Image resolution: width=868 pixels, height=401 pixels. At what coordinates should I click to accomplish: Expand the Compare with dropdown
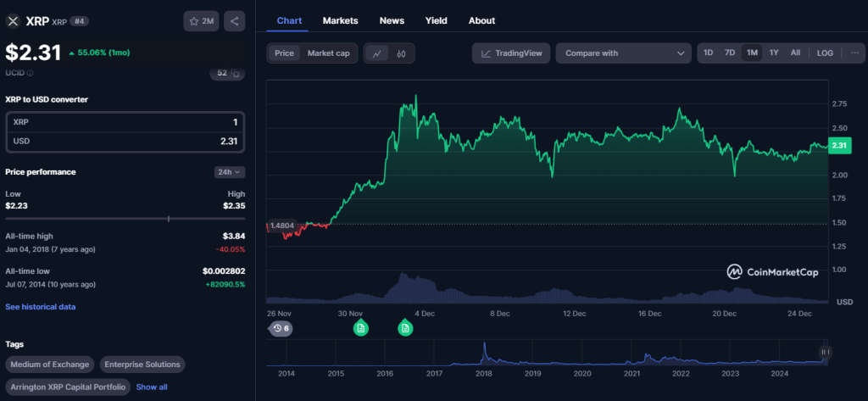[624, 53]
